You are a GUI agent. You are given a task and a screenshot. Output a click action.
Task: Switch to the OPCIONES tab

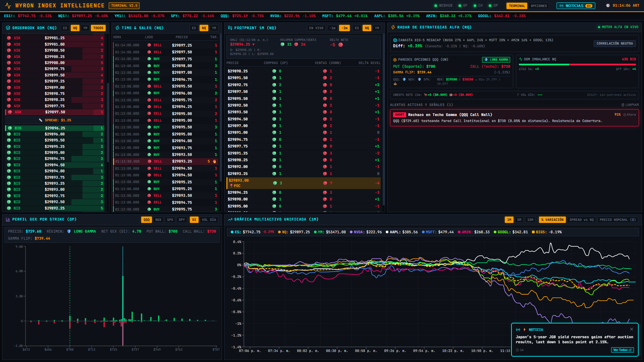click(x=539, y=6)
